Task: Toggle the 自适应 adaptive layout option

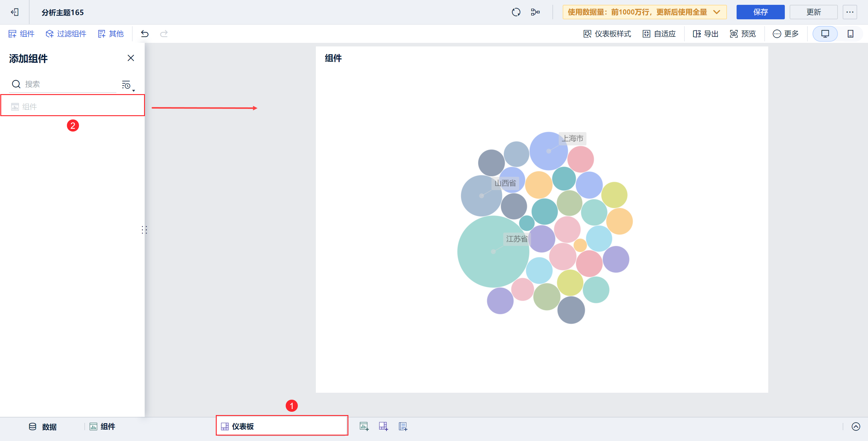Action: (659, 34)
